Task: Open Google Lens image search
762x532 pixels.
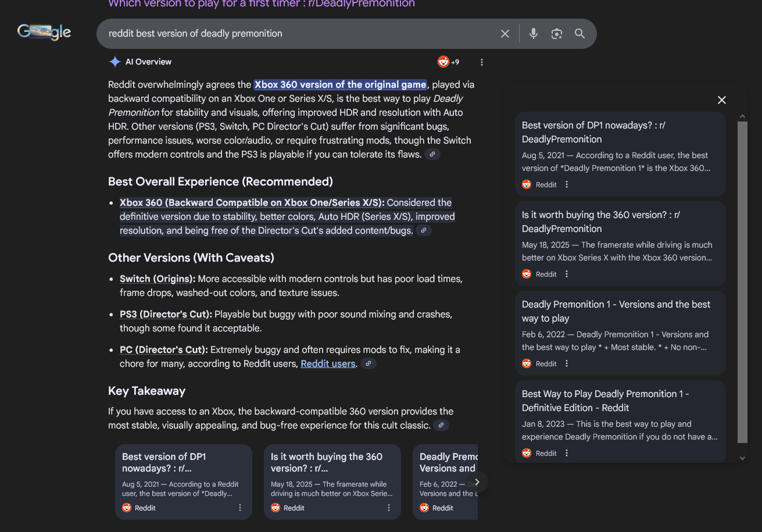Action: [557, 34]
